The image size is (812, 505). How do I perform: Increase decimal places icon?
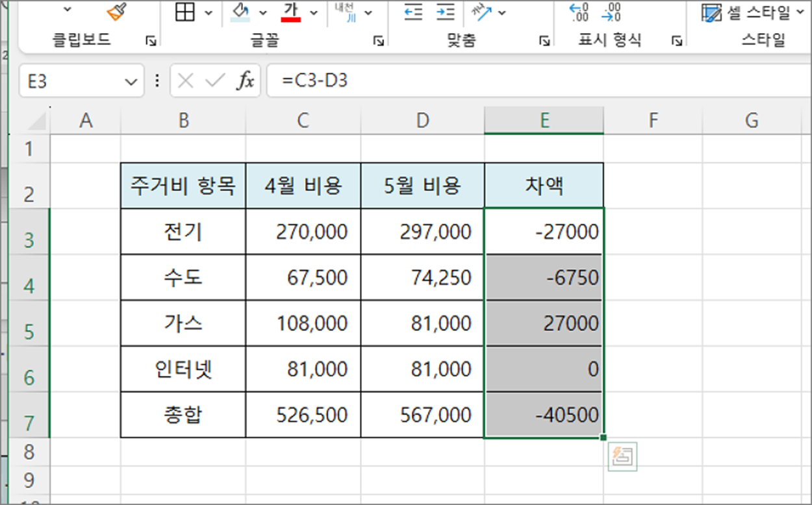(x=578, y=12)
